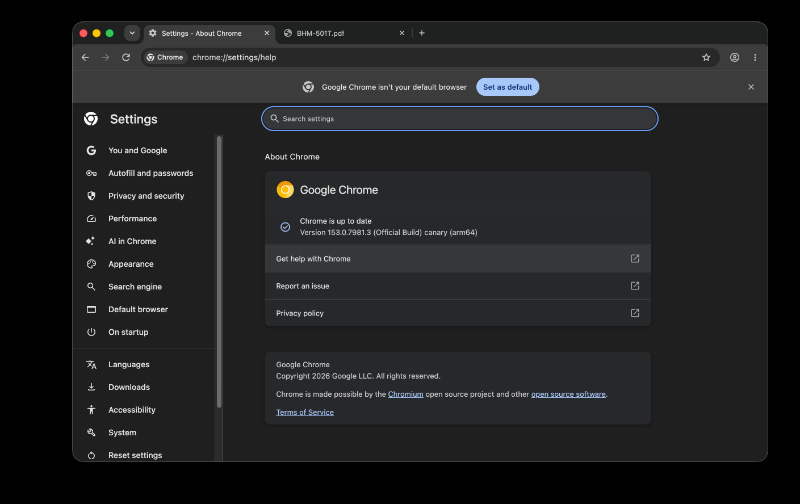Click the version number text
The image size is (800, 504).
[x=388, y=233]
